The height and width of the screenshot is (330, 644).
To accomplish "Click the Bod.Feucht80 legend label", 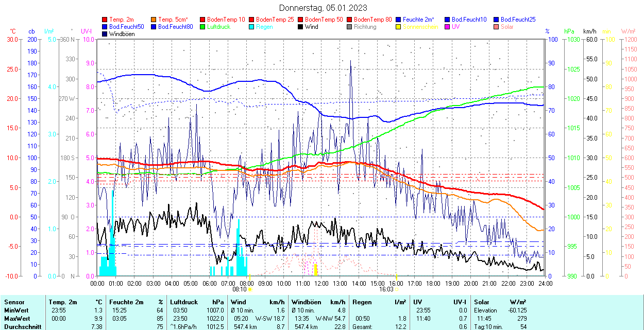I will point(175,27).
